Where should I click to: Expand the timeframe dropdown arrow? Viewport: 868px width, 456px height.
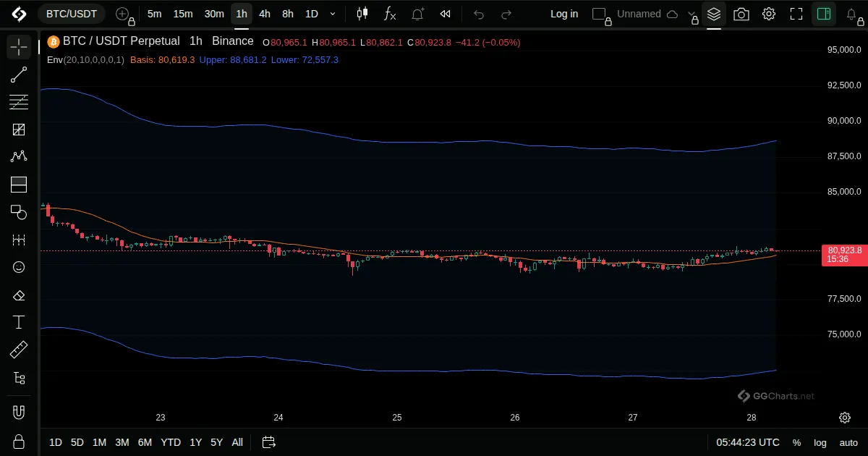(x=333, y=14)
